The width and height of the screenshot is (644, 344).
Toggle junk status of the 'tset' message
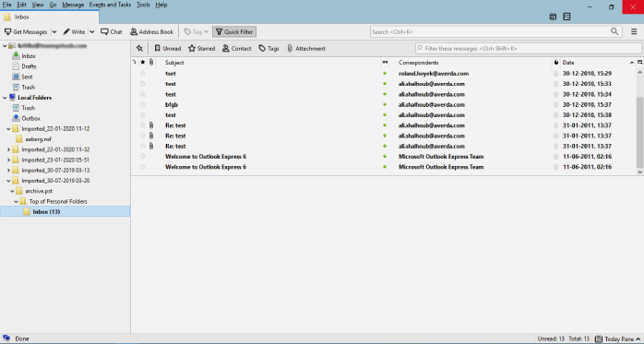pyautogui.click(x=555, y=74)
